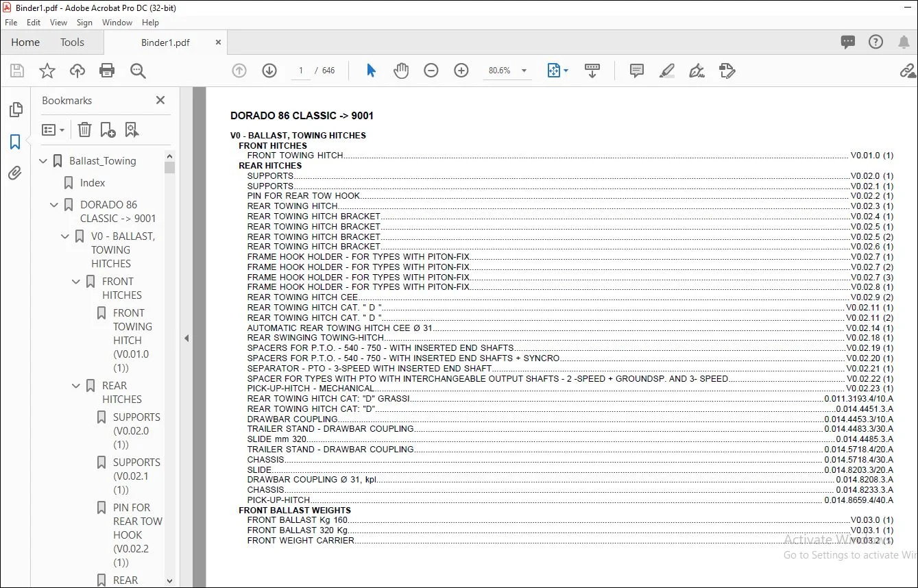918x588 pixels.
Task: Toggle the scrolling mode keyboard icon
Action: tap(592, 71)
